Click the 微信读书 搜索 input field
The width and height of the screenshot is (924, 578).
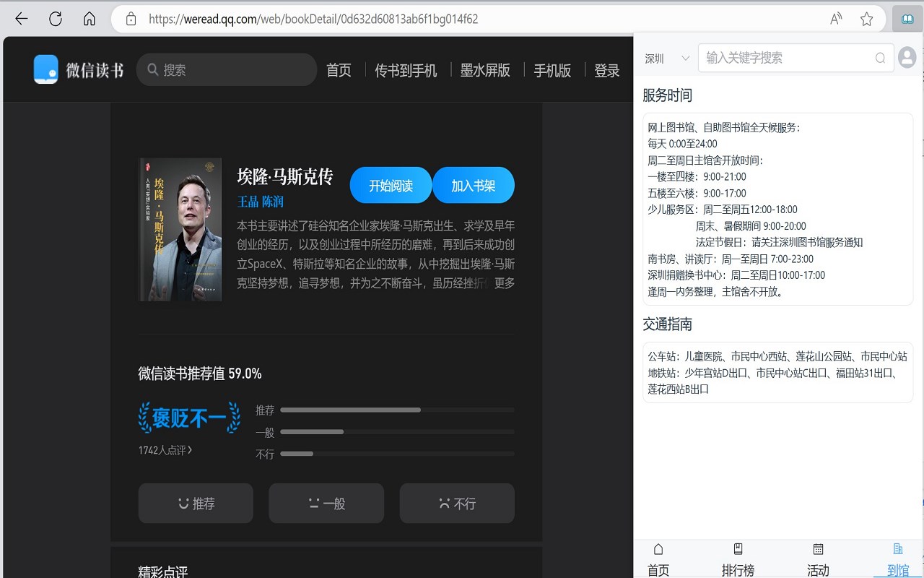[x=227, y=69]
